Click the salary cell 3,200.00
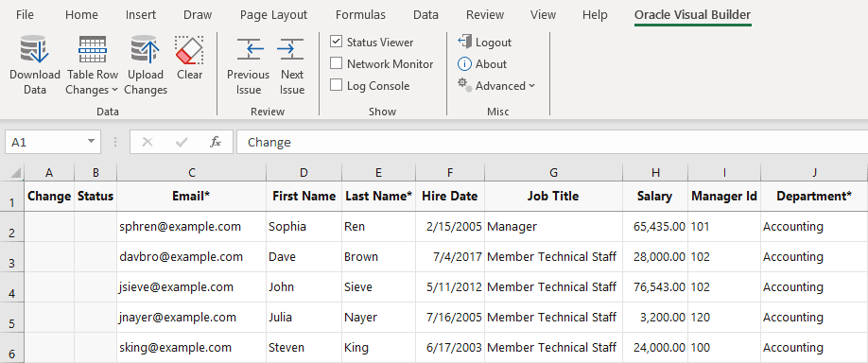This screenshot has width=868, height=363. 655,317
